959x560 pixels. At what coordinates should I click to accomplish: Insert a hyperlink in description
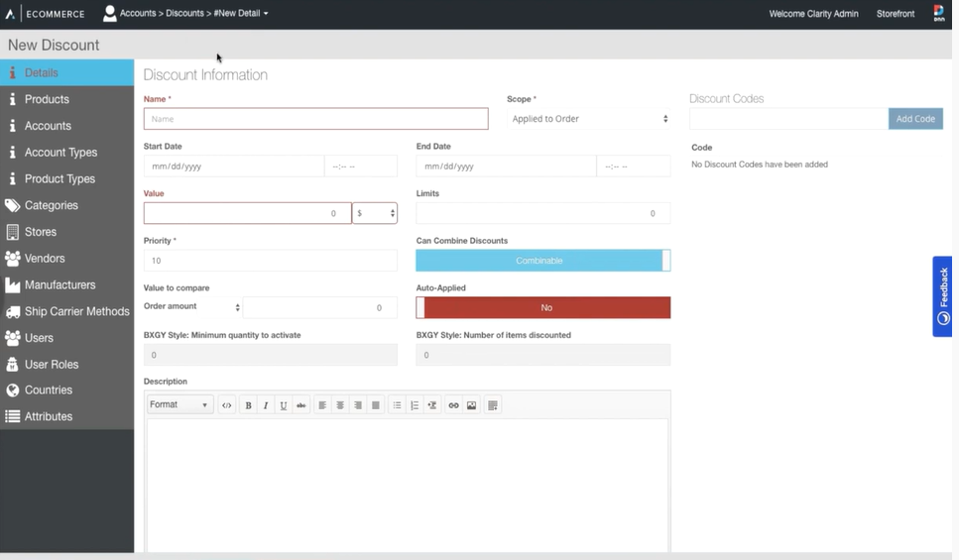tap(453, 405)
